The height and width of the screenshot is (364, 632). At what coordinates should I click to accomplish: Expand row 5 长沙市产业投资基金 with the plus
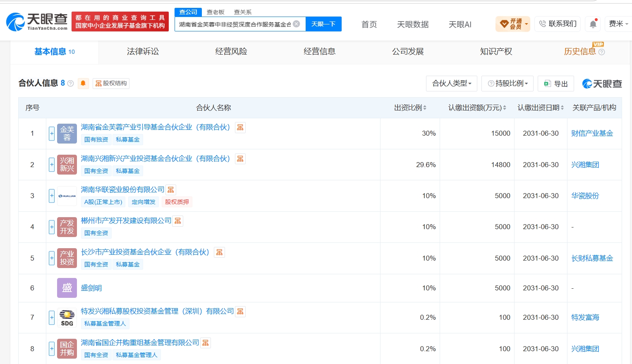[52, 258]
